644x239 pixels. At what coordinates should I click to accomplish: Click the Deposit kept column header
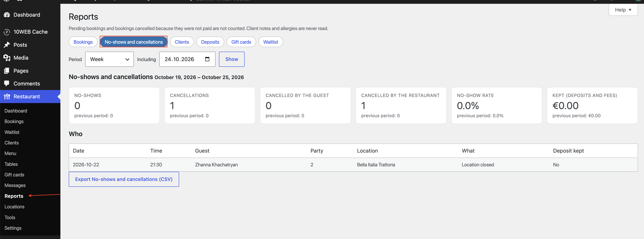click(568, 151)
